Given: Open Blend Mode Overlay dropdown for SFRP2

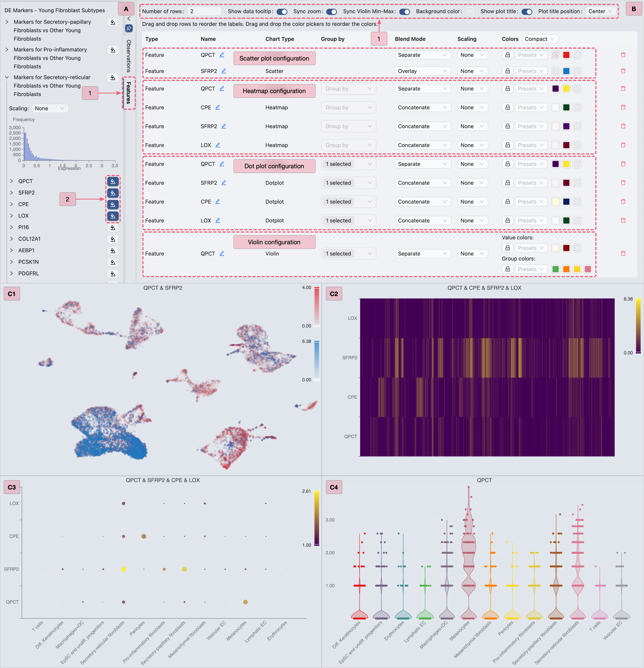Looking at the screenshot, I should [422, 71].
